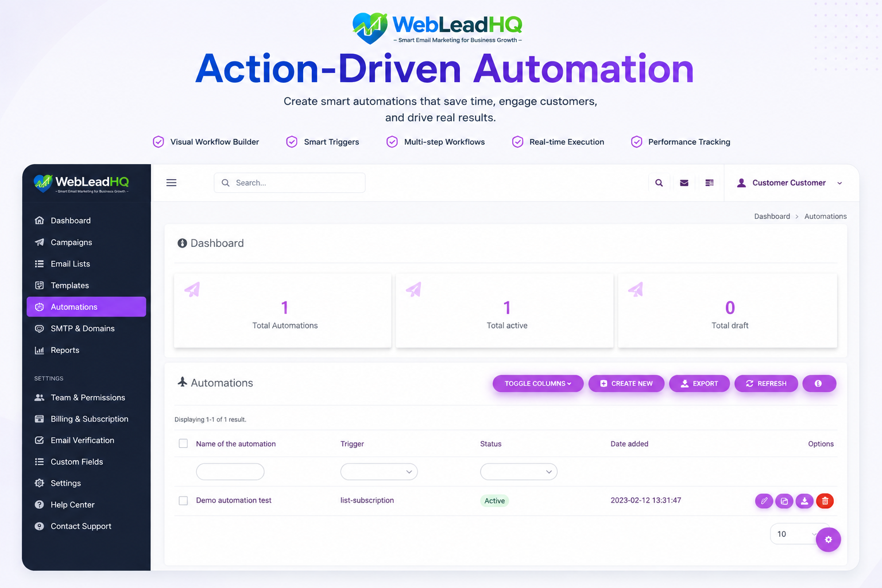Open the envelope messages icon
Viewport: 882px width, 588px height.
(x=684, y=183)
